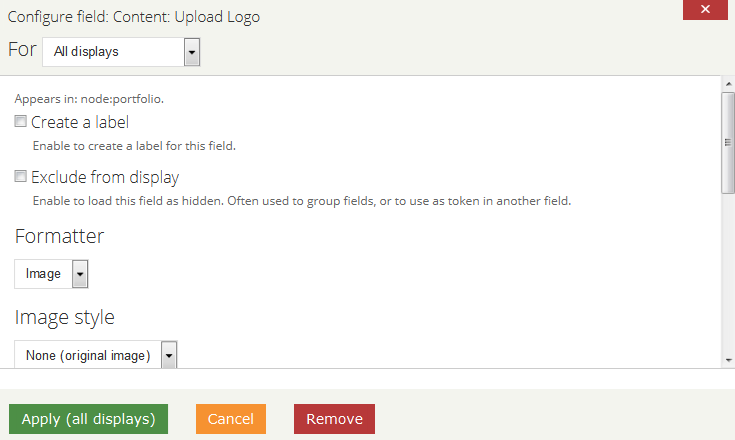The height and width of the screenshot is (440, 735).
Task: Click the 'Create a label' label text
Action: tap(80, 122)
